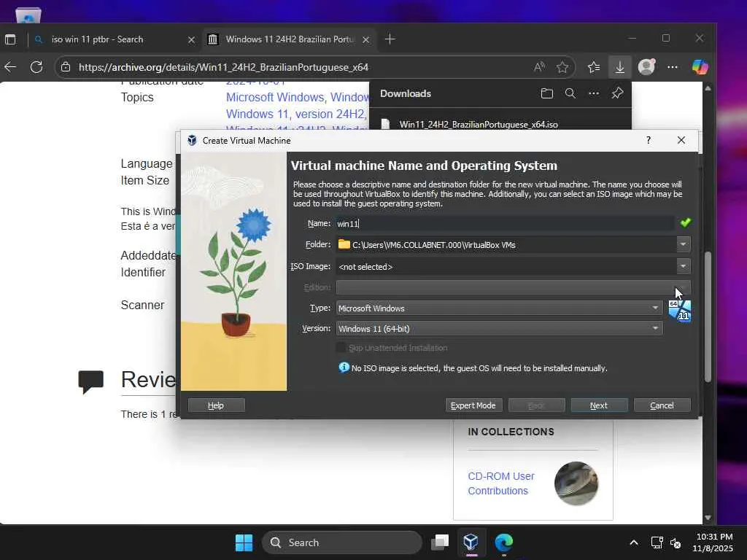
Task: Open the Windows Start menu
Action: 244,542
